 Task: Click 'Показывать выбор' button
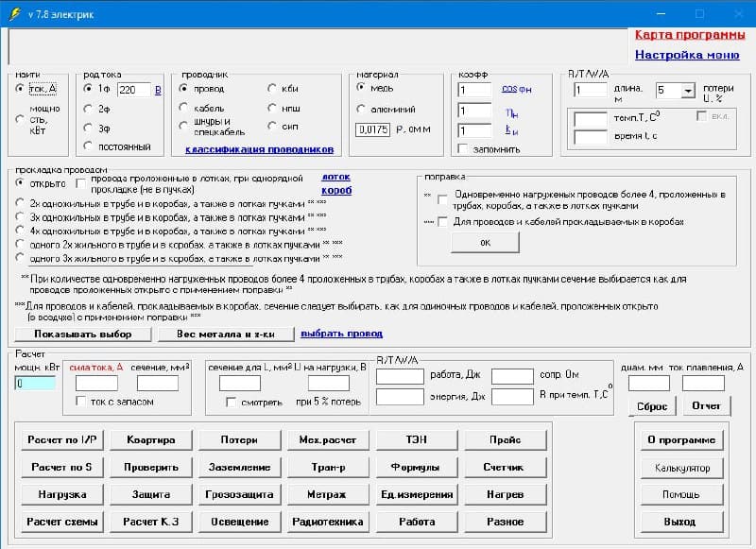[x=83, y=334]
